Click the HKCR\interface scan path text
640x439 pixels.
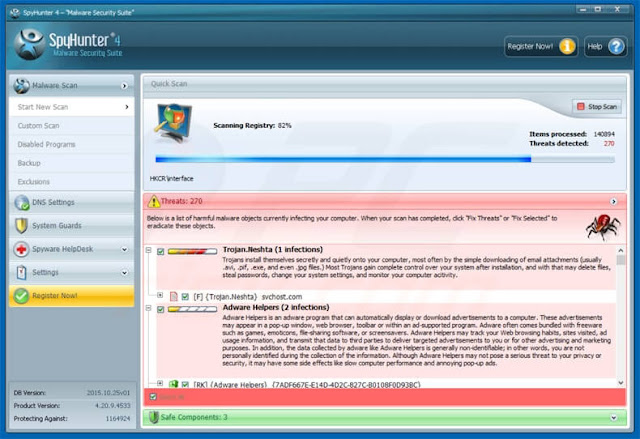pyautogui.click(x=171, y=179)
